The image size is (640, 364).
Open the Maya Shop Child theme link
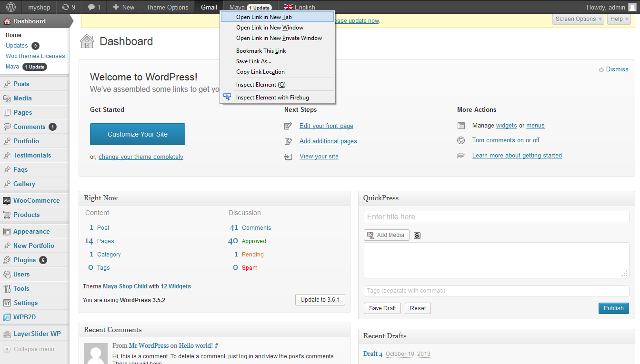(125, 286)
